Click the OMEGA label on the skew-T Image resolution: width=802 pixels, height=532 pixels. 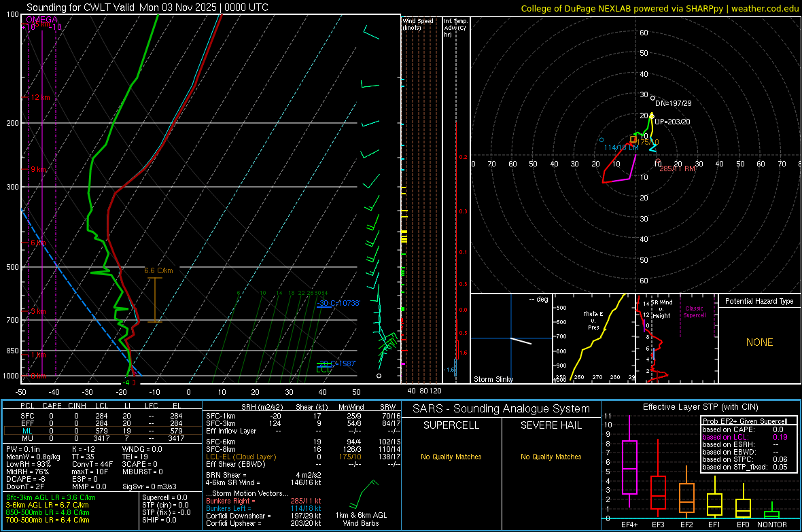[x=41, y=20]
